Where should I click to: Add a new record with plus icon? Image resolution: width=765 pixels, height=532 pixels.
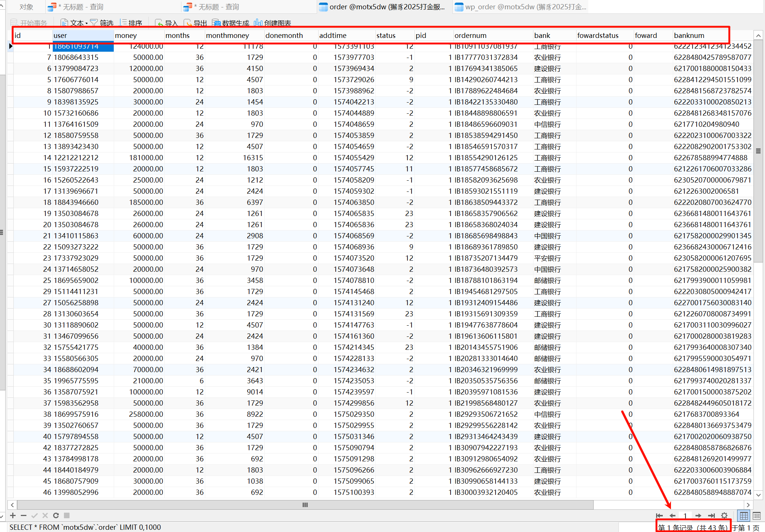[x=13, y=515]
